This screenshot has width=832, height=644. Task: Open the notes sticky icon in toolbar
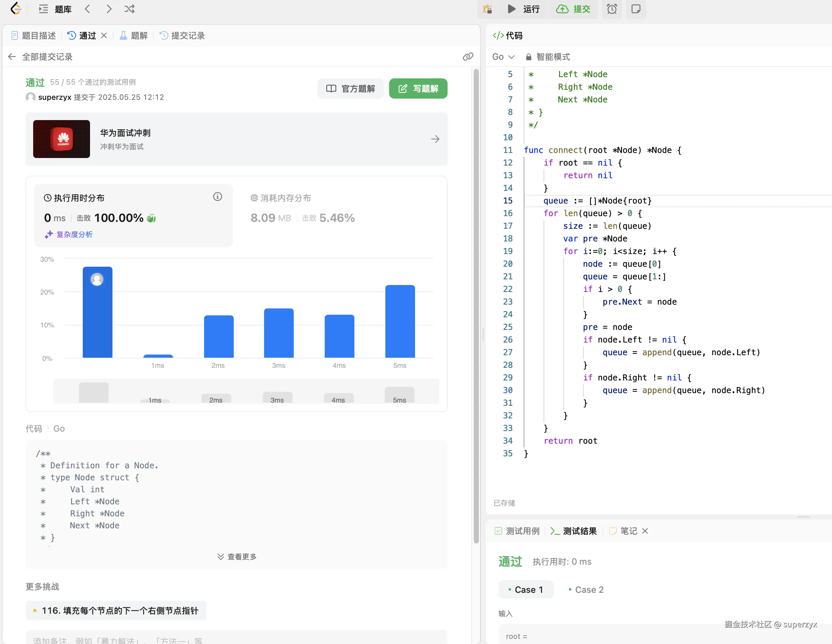tap(636, 9)
